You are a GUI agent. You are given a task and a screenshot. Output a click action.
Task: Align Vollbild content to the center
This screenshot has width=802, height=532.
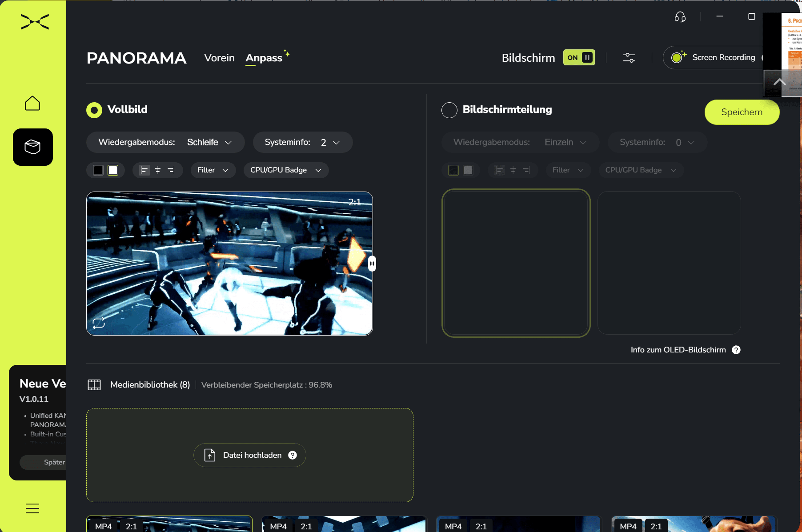coord(158,170)
